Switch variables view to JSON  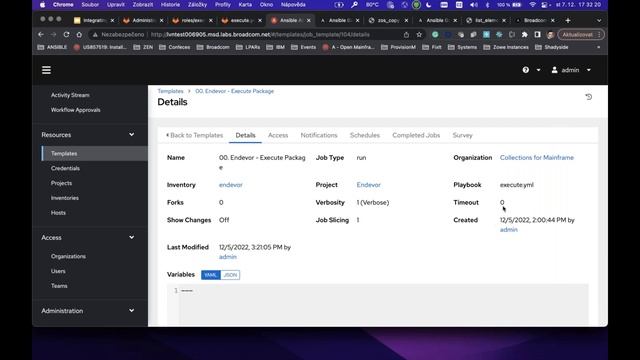(x=230, y=275)
